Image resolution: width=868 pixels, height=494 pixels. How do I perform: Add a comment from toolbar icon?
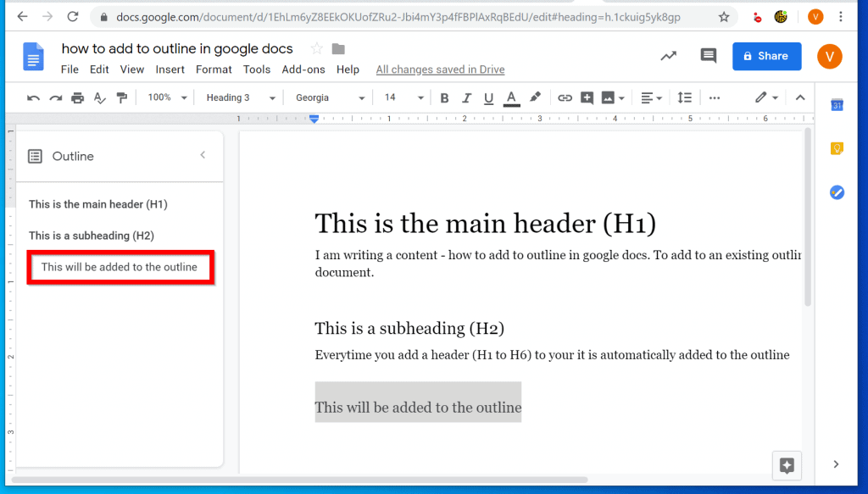click(587, 98)
